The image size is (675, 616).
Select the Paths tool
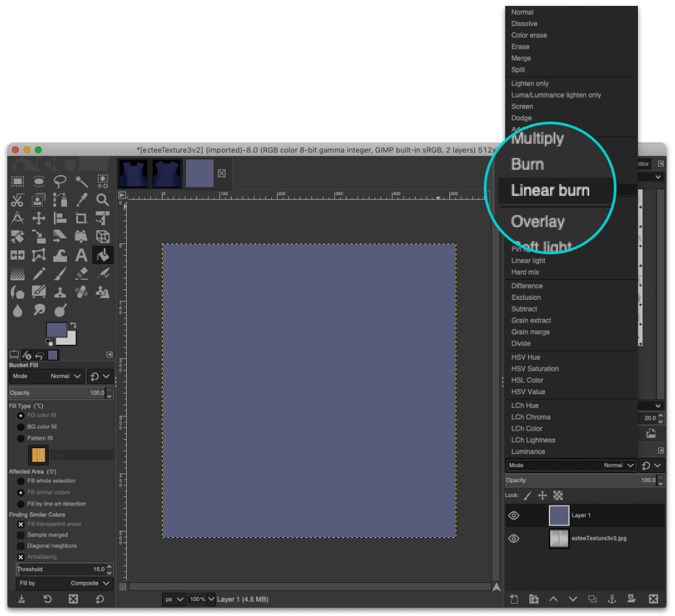[x=60, y=200]
